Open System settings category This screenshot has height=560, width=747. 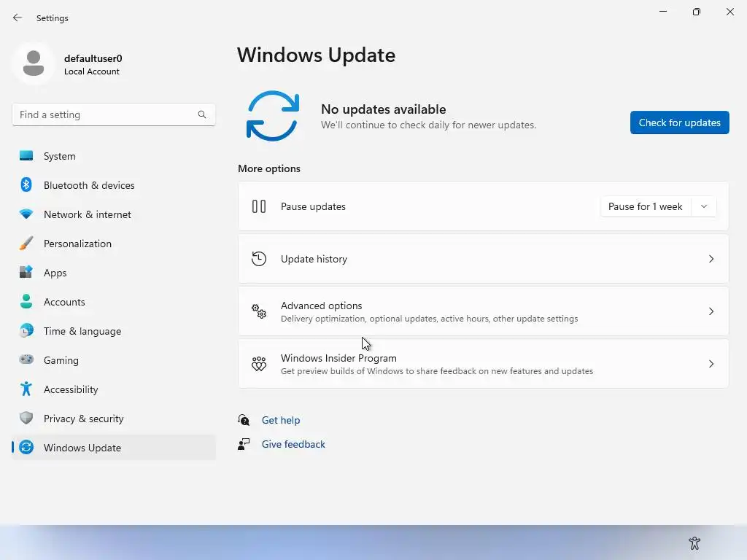click(113, 156)
